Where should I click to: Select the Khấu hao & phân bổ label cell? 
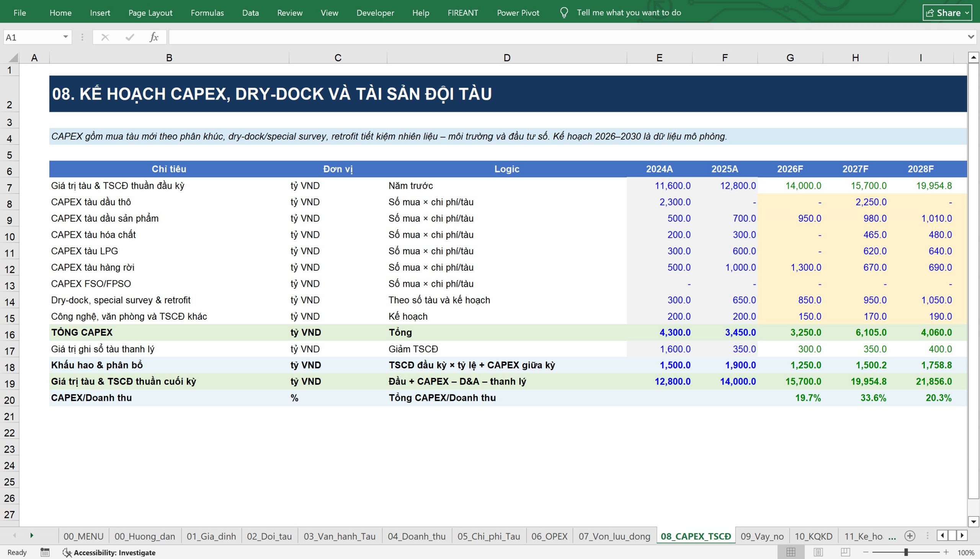tap(169, 365)
